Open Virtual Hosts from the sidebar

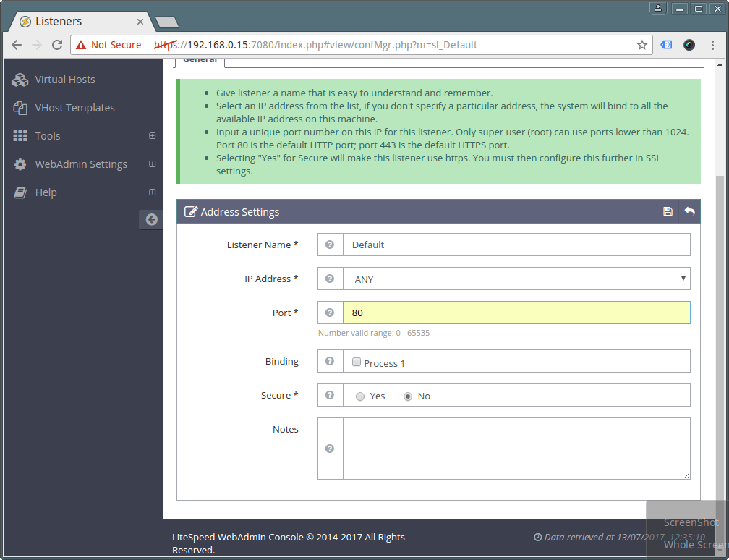[x=64, y=80]
